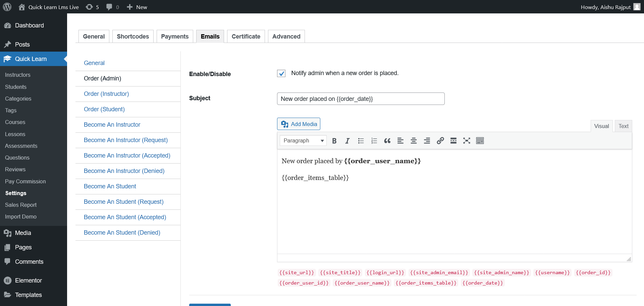Viewport: 644px width, 306px height.
Task: Click the Add Media button
Action: (x=299, y=124)
